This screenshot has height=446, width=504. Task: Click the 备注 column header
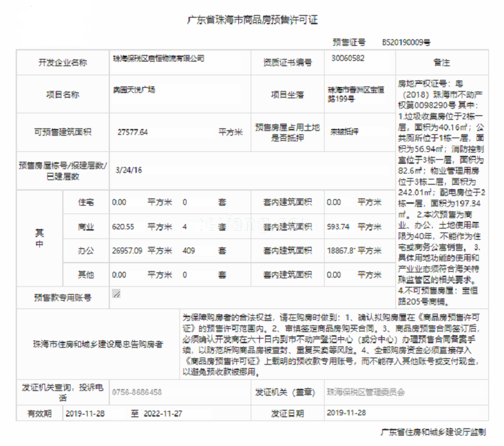pyautogui.click(x=442, y=62)
